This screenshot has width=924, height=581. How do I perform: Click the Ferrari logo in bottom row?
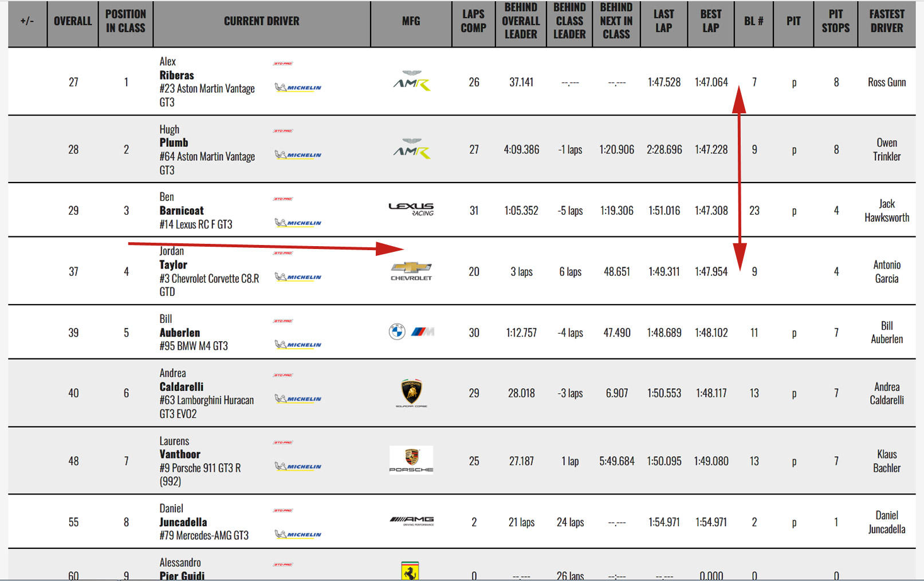(x=410, y=571)
